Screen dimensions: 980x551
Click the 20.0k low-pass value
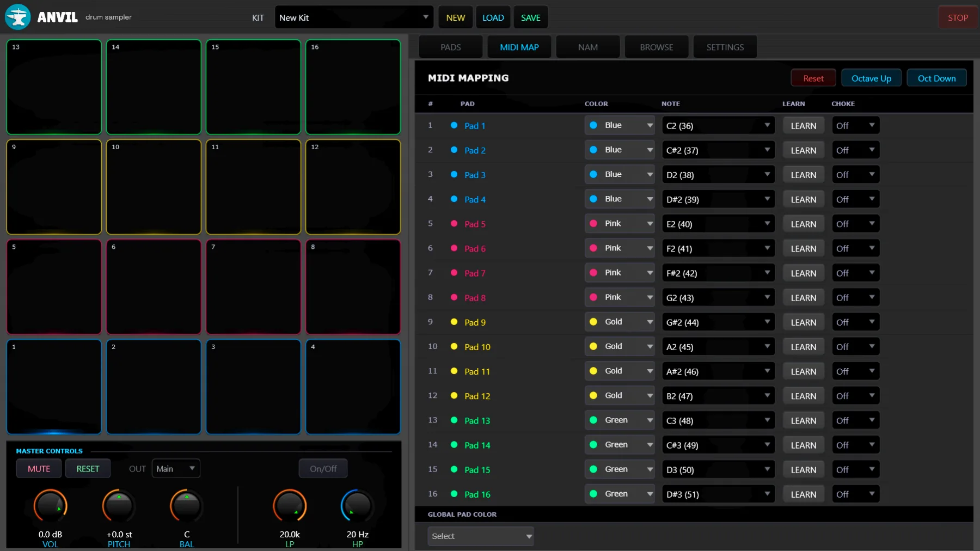pos(290,535)
